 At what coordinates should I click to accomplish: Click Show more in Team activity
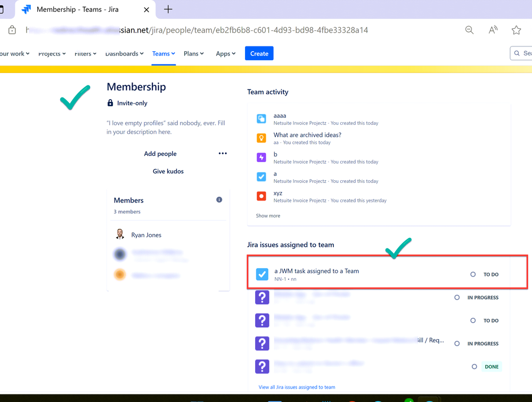click(268, 216)
